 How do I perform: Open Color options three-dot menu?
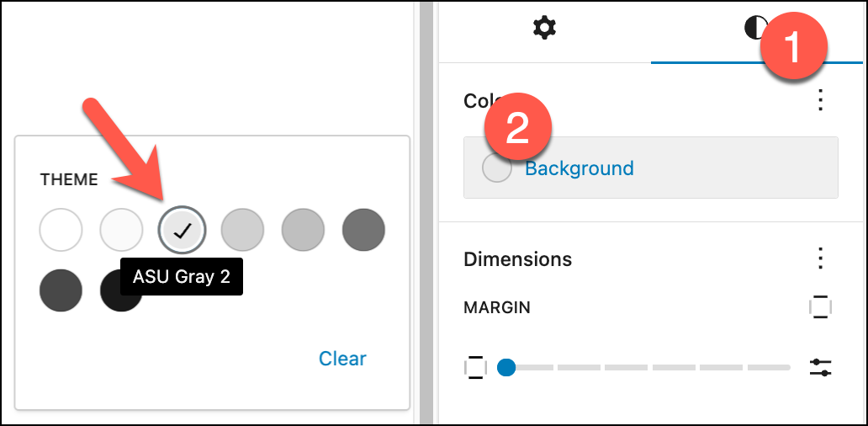click(821, 100)
